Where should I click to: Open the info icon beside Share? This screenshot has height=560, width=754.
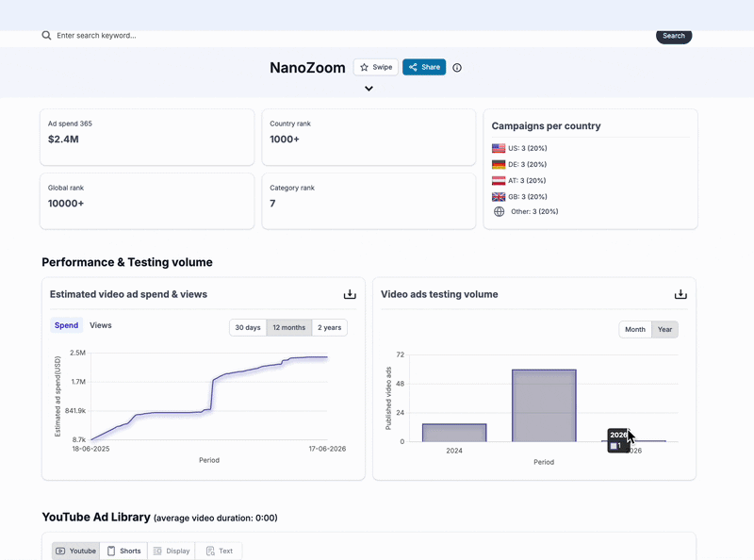click(457, 68)
